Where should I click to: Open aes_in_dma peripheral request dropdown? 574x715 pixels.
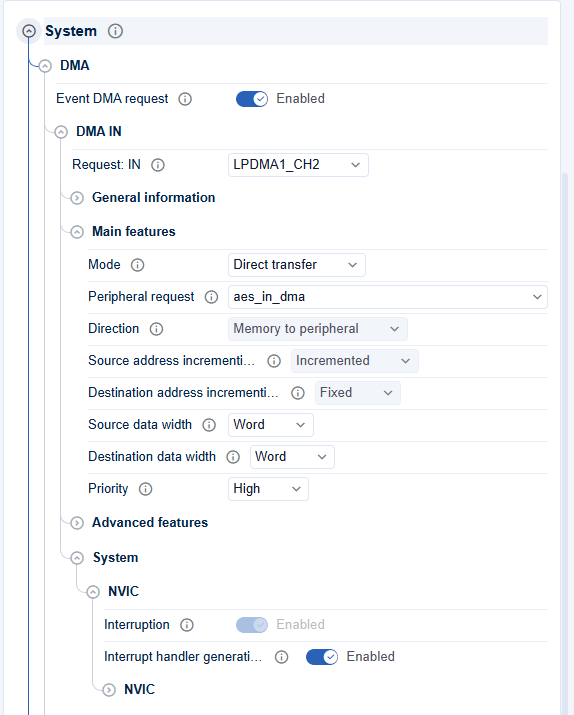pos(388,297)
